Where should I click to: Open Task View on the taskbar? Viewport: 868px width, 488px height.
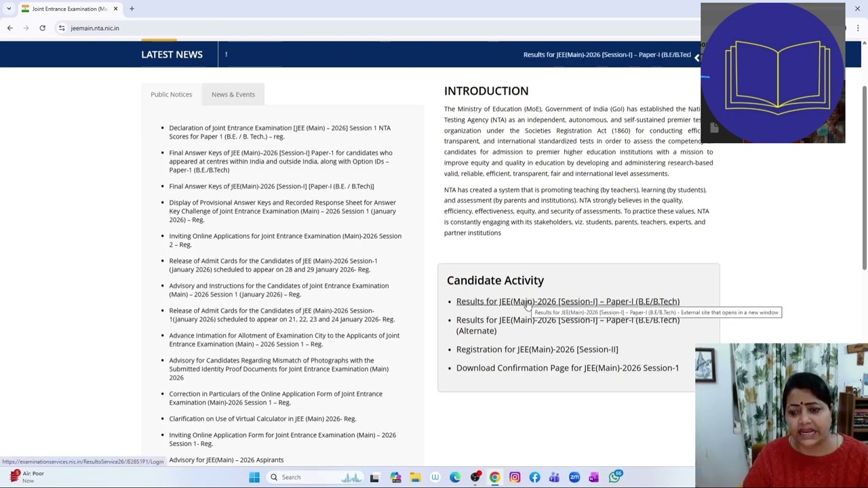pos(374,477)
